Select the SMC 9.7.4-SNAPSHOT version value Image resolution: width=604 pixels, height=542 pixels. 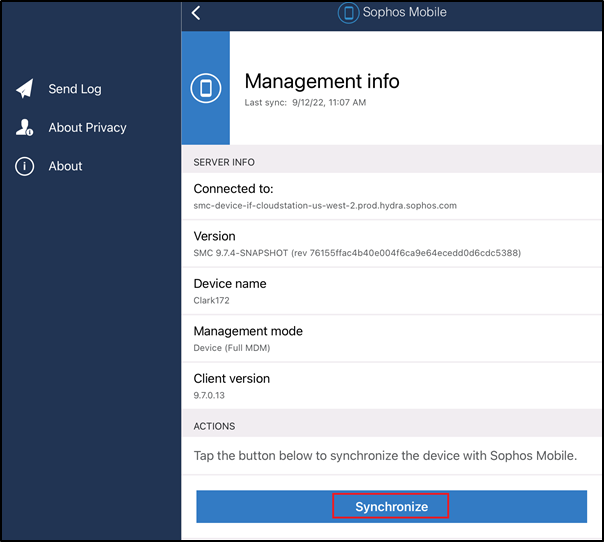point(357,253)
